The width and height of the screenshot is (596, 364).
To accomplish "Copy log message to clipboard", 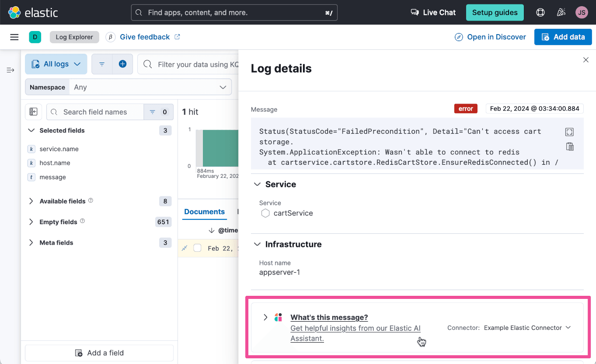I will (x=569, y=147).
